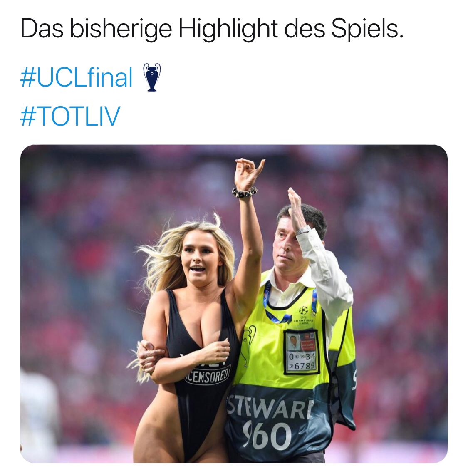Click the silver wristwatch in the photo
Image resolution: width=468 pixels, height=476 pixels.
click(x=304, y=230)
